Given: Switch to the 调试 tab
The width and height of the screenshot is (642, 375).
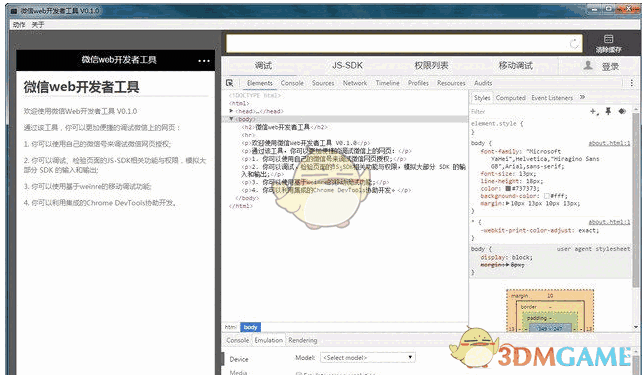Looking at the screenshot, I should (263, 66).
